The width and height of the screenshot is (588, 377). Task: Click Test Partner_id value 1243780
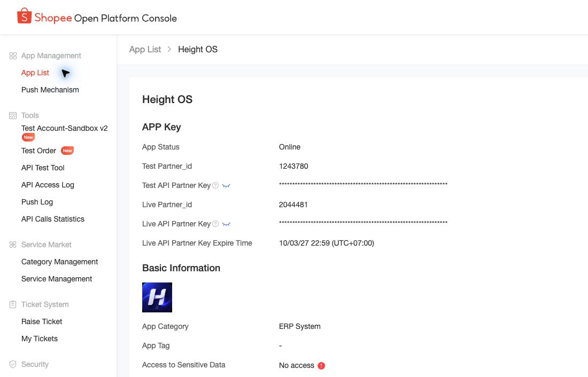(293, 166)
